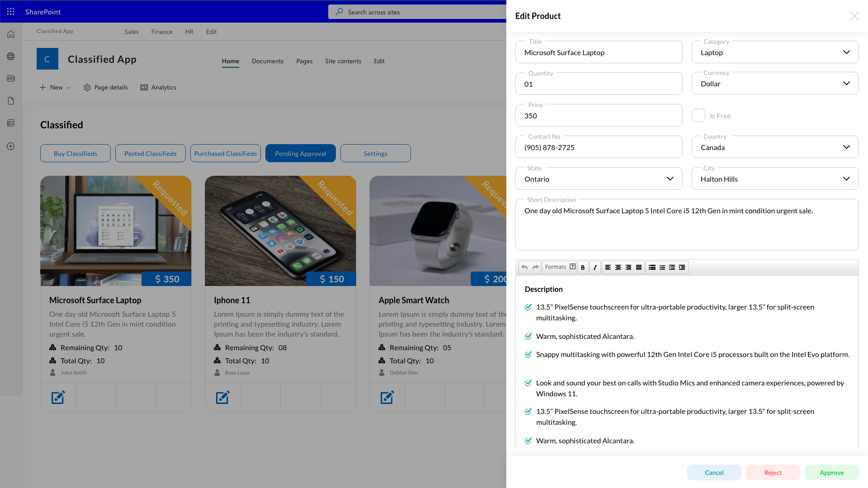Insert a numbered list
Viewport: 868px width, 488px height.
(x=662, y=267)
